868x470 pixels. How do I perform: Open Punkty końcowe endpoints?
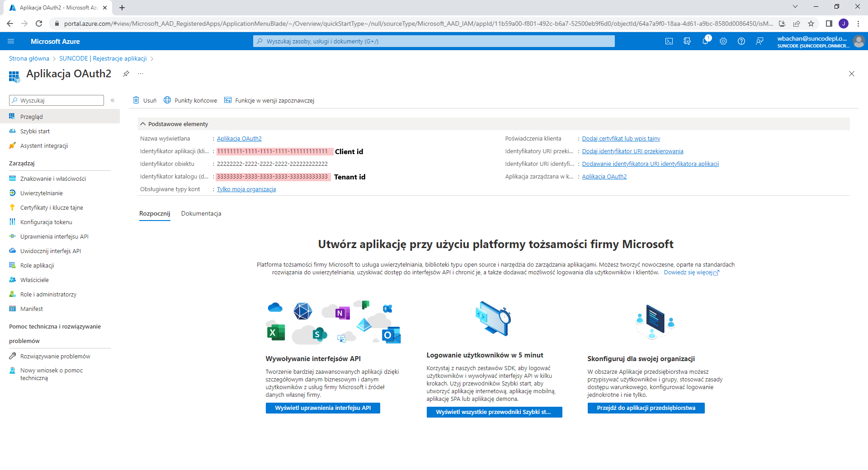tap(190, 100)
